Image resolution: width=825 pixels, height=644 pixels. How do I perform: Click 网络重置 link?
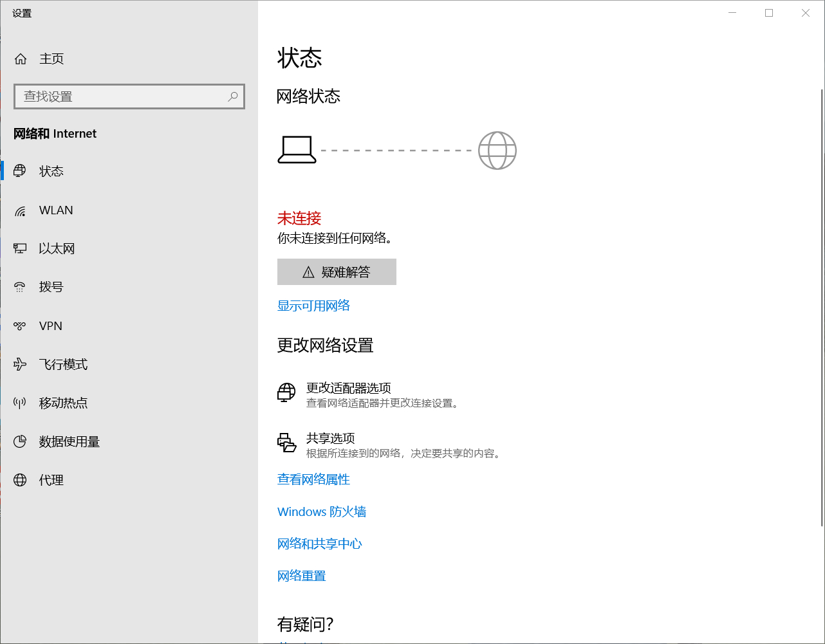click(302, 576)
